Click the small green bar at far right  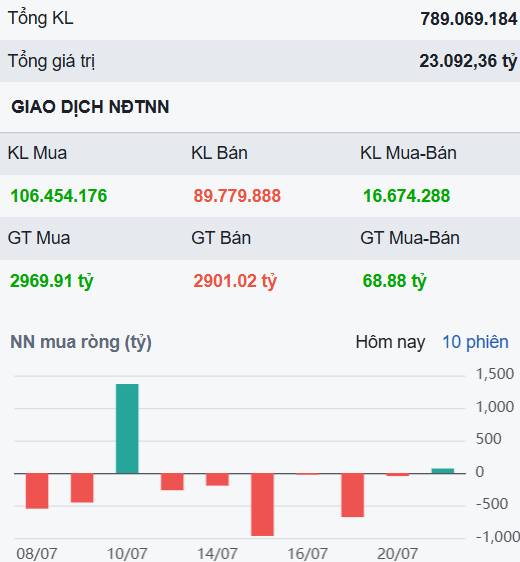click(x=443, y=471)
